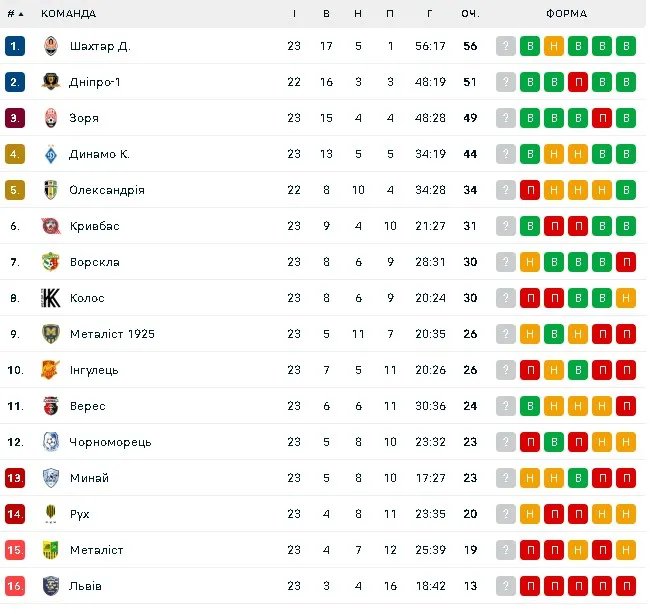This screenshot has height=614, width=650.
Task: Click the ФОРМА column header
Action: coord(567,13)
